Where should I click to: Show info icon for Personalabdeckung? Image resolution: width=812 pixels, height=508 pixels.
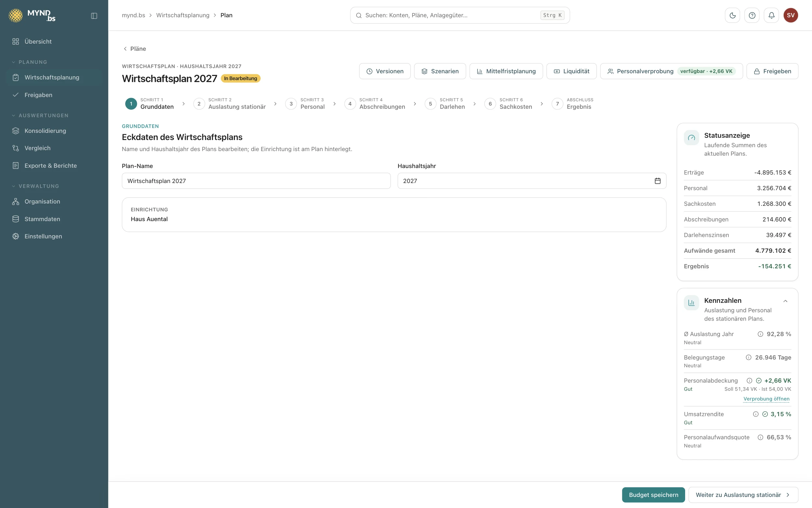(749, 381)
